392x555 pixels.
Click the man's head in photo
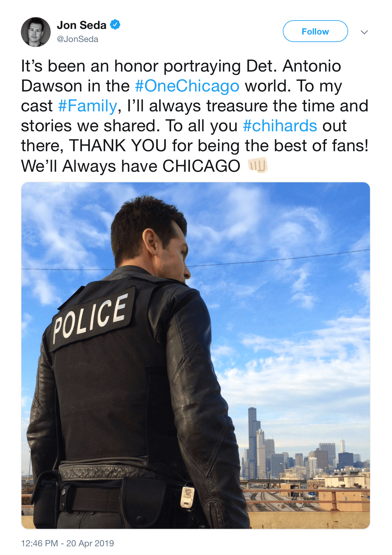pyautogui.click(x=150, y=236)
